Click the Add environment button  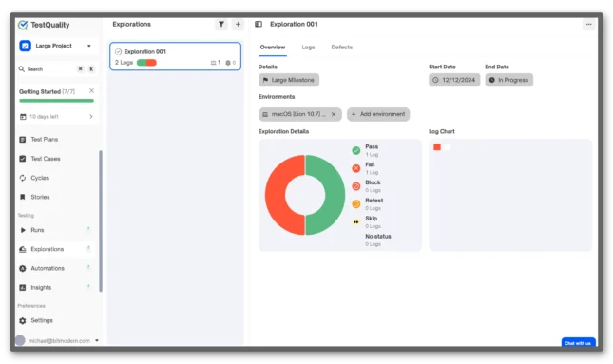tap(378, 114)
